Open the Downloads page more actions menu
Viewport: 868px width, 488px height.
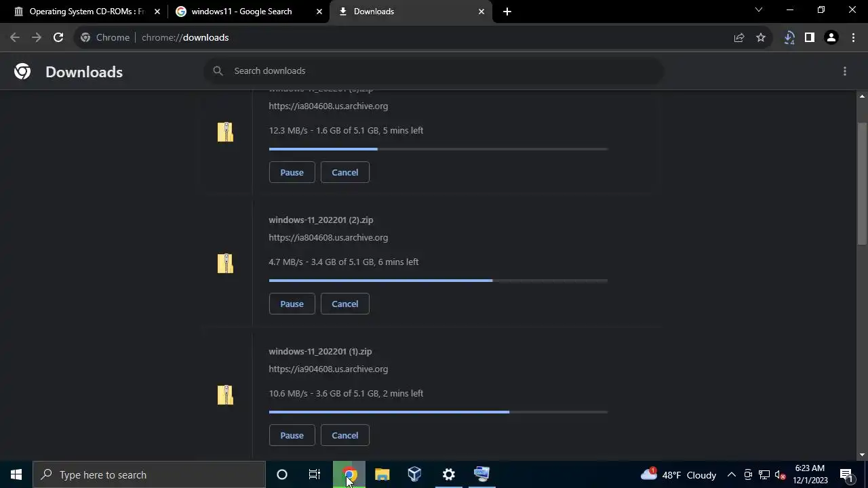[845, 71]
